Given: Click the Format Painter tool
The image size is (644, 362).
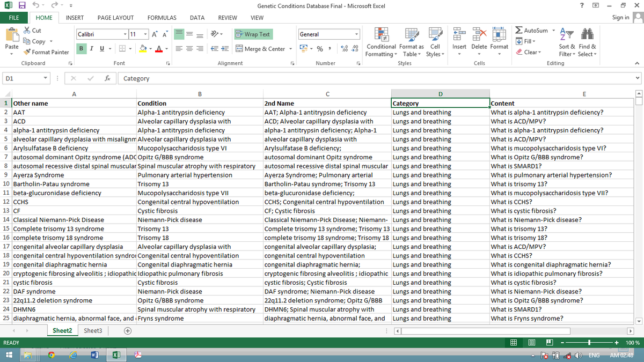Looking at the screenshot, I should tap(47, 52).
